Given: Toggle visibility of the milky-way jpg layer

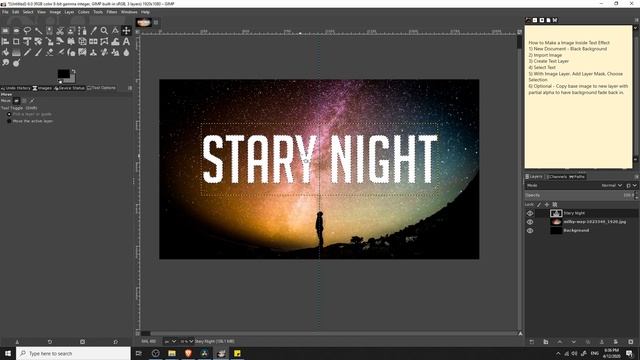Looking at the screenshot, I should point(530,222).
